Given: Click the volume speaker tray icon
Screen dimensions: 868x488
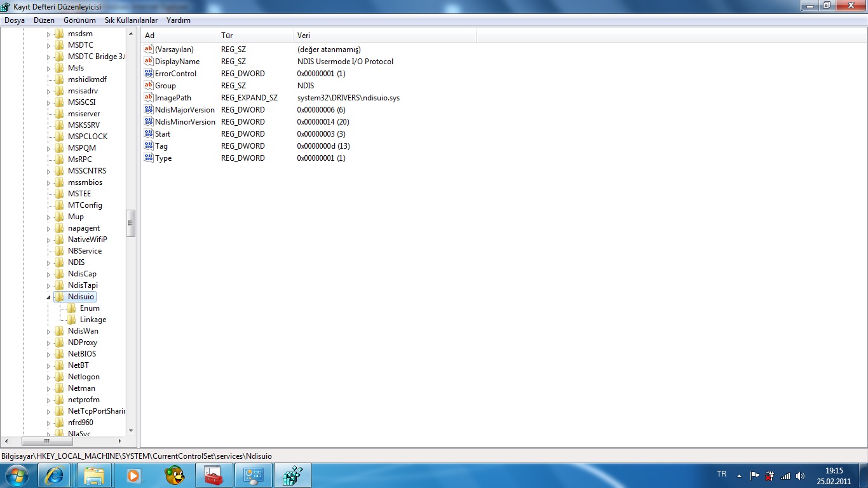Looking at the screenshot, I should click(x=801, y=475).
